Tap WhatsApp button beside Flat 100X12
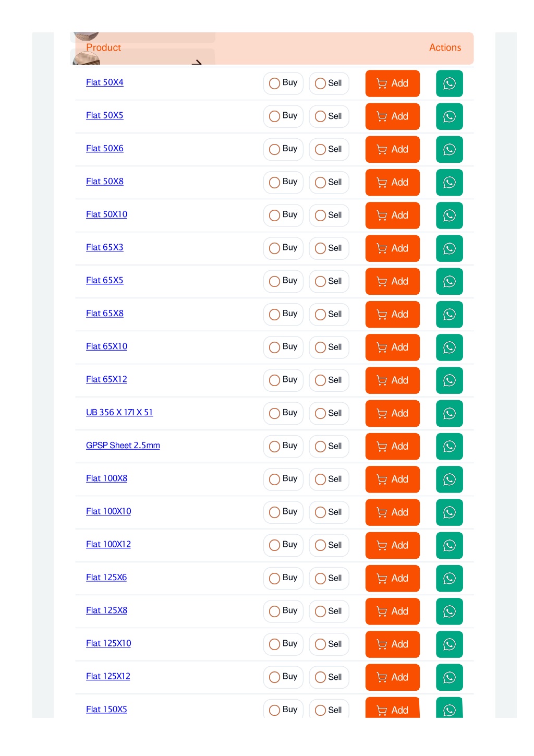The height and width of the screenshot is (756, 534). pyautogui.click(x=449, y=545)
